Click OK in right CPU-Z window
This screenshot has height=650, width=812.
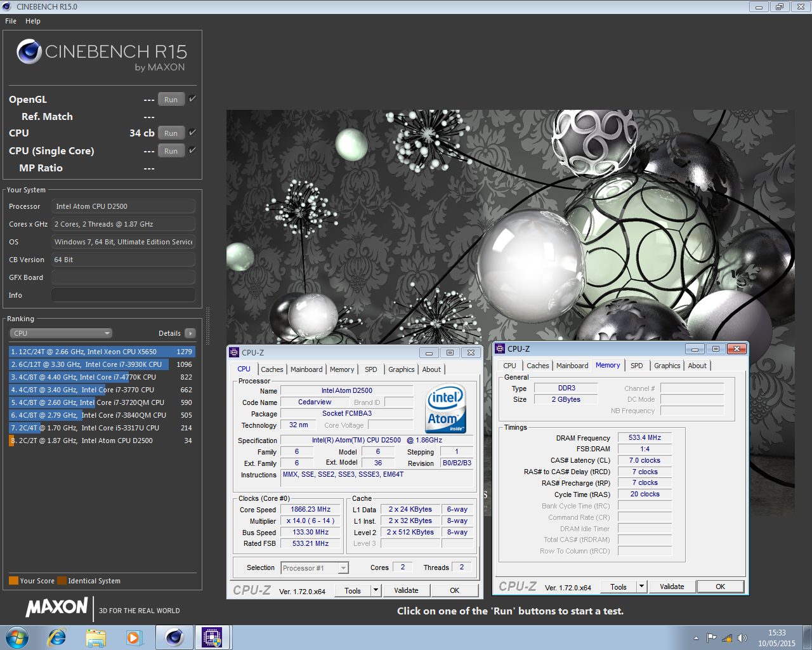pyautogui.click(x=721, y=587)
